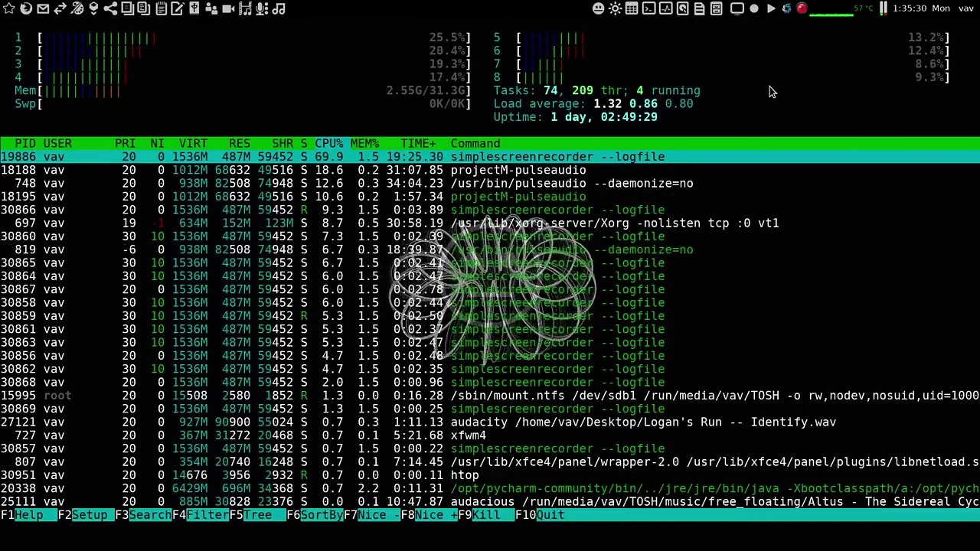The height and width of the screenshot is (551, 980).
Task: Open F2 Setup in htop
Action: click(86, 515)
